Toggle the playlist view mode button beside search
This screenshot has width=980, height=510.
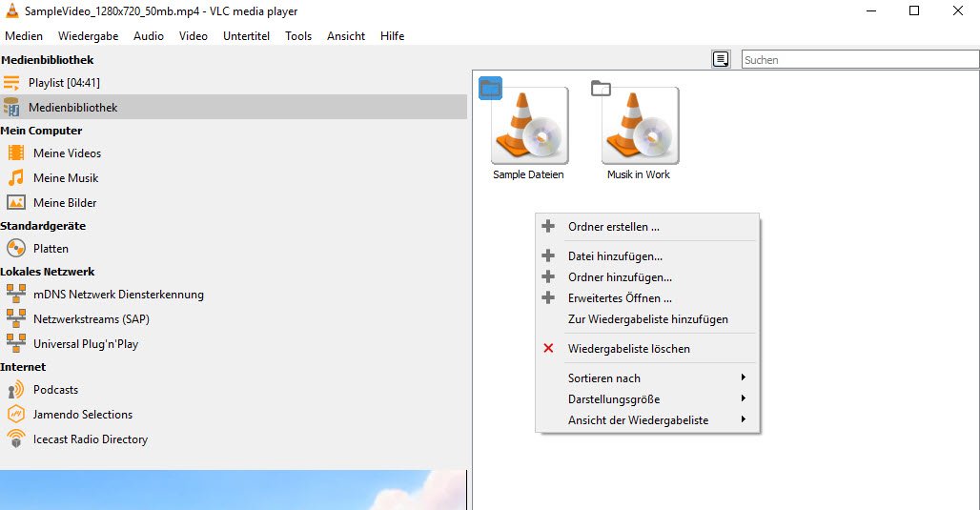pos(721,59)
